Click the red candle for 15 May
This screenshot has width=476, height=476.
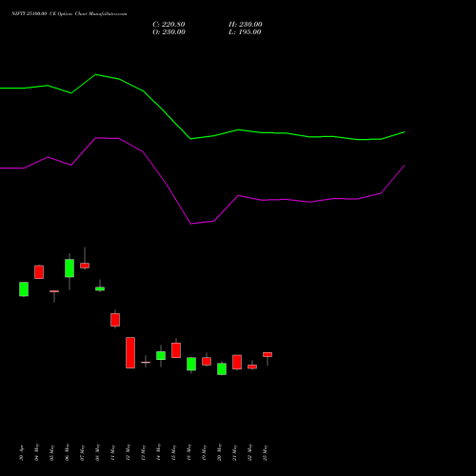[x=176, y=350]
